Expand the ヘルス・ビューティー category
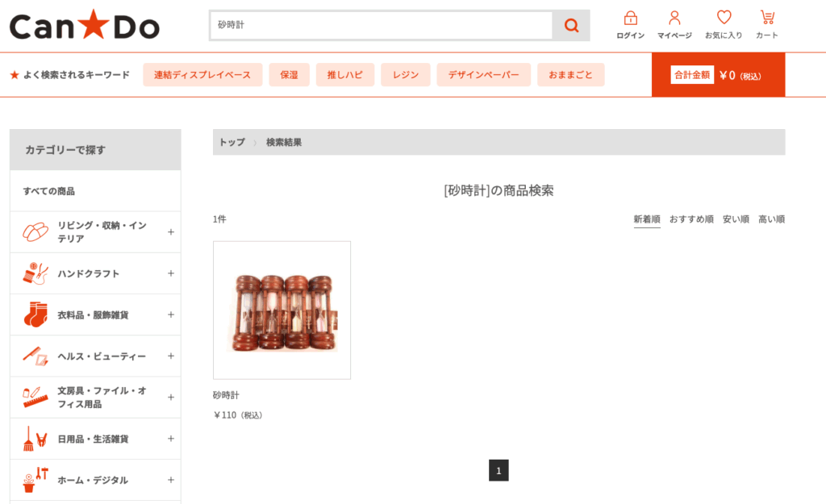The width and height of the screenshot is (826, 504). pos(171,356)
